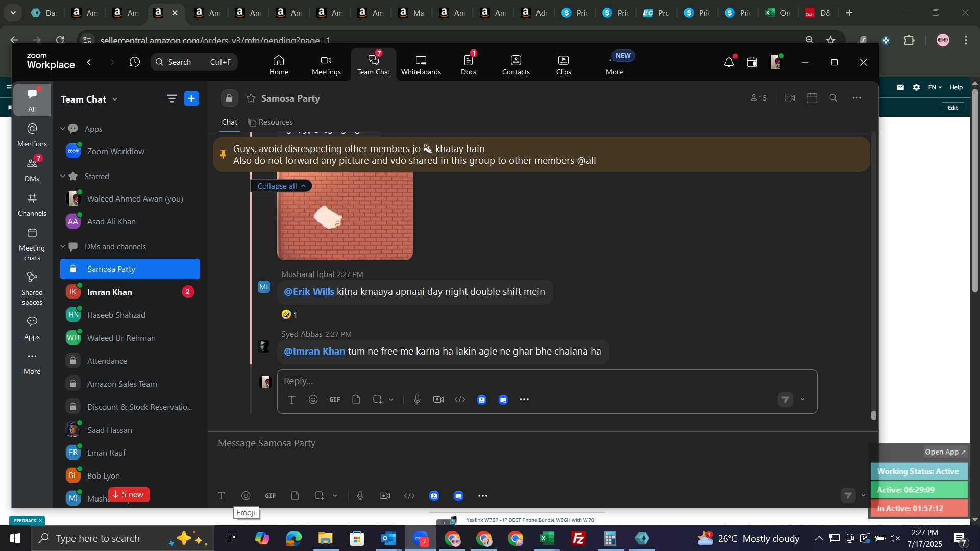The width and height of the screenshot is (980, 551).
Task: Record video message in message composer
Action: (x=385, y=496)
